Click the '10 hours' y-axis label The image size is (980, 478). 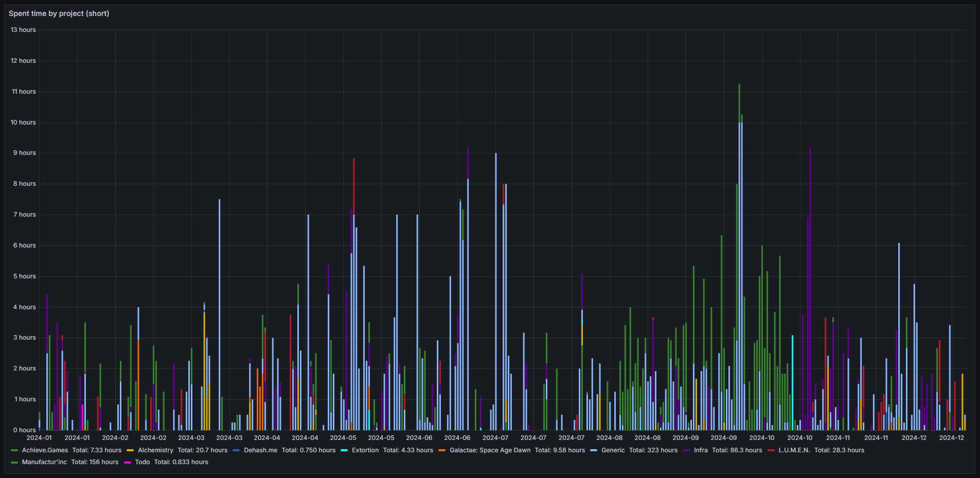coord(23,122)
